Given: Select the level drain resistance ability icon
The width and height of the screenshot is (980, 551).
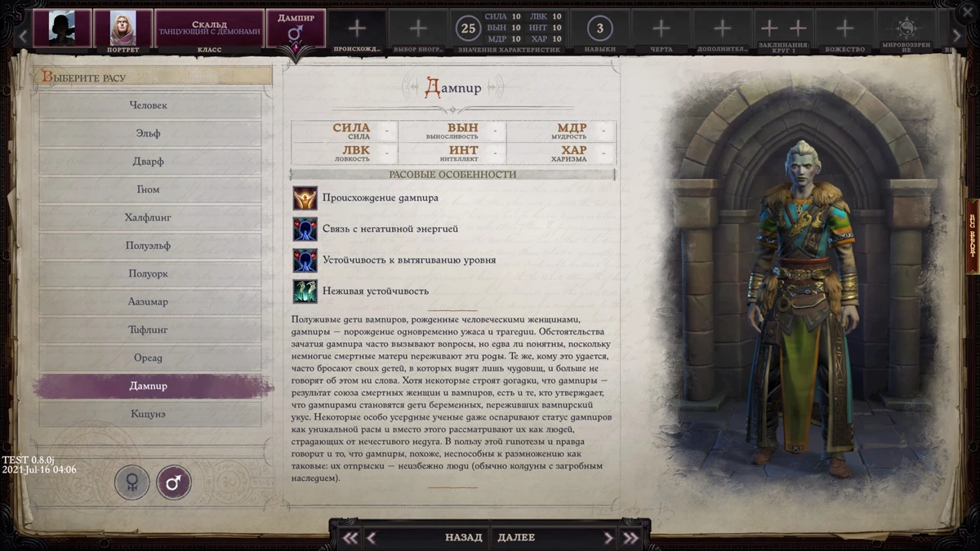Looking at the screenshot, I should pos(304,260).
